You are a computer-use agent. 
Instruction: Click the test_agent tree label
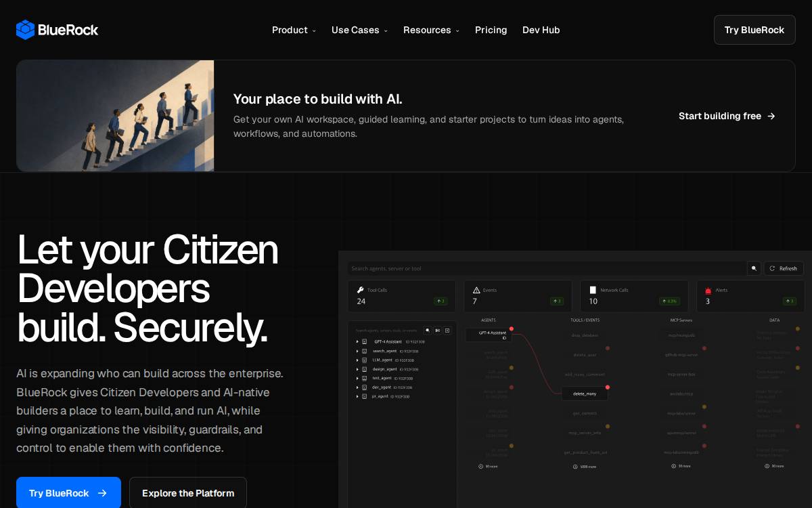[382, 378]
